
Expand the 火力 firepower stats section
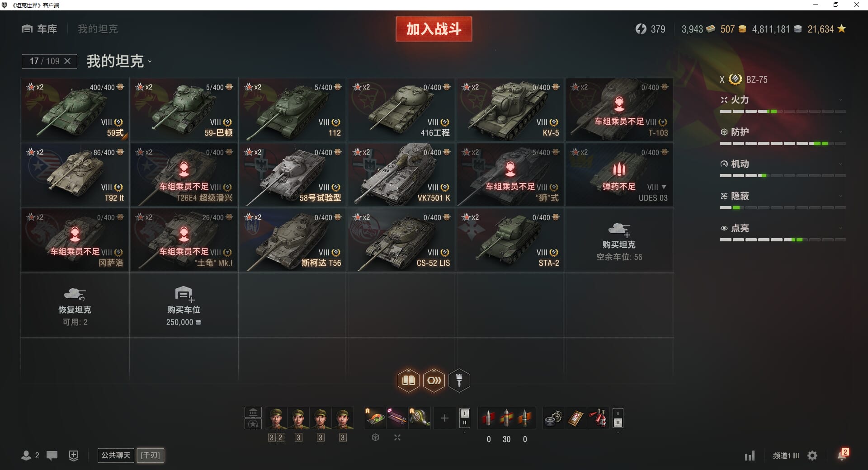pos(783,100)
